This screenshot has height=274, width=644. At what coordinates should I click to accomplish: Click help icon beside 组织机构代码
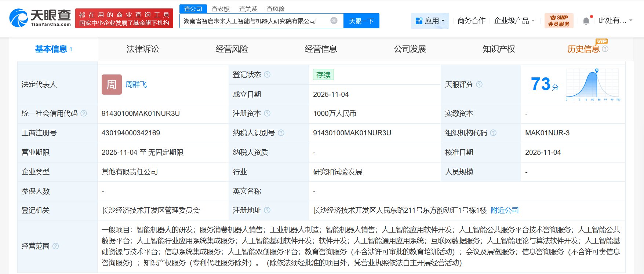[493, 133]
